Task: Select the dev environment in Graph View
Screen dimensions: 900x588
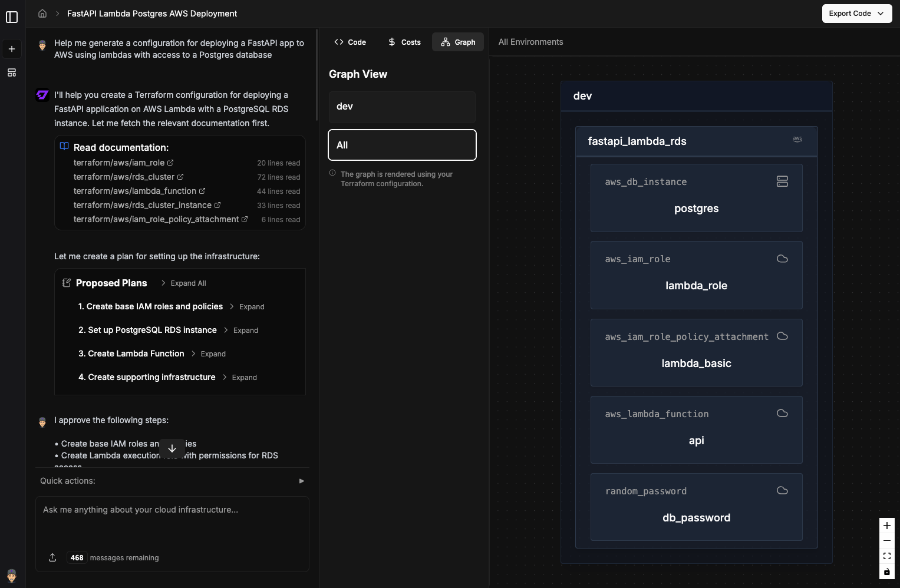Action: (402, 107)
